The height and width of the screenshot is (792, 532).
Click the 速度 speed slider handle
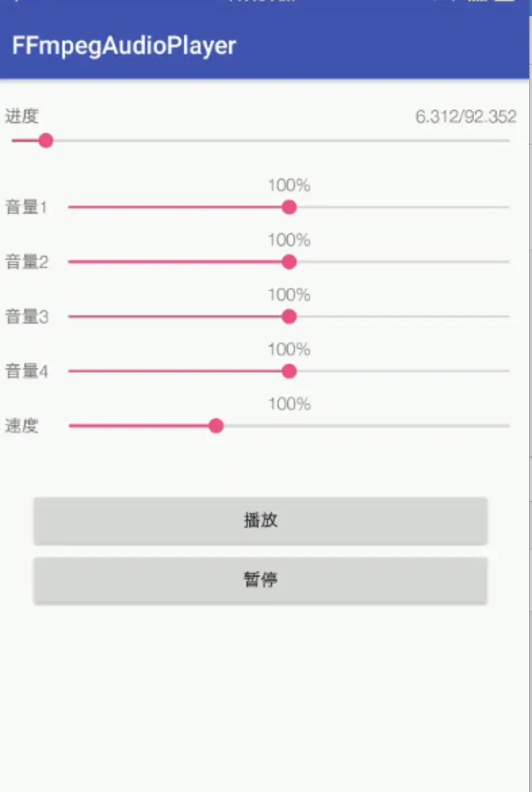pyautogui.click(x=216, y=426)
